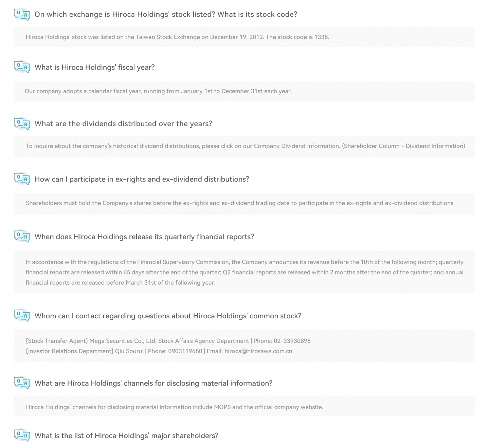Click Q&A icon beside stock exchange question
489x448 pixels.
tap(22, 15)
